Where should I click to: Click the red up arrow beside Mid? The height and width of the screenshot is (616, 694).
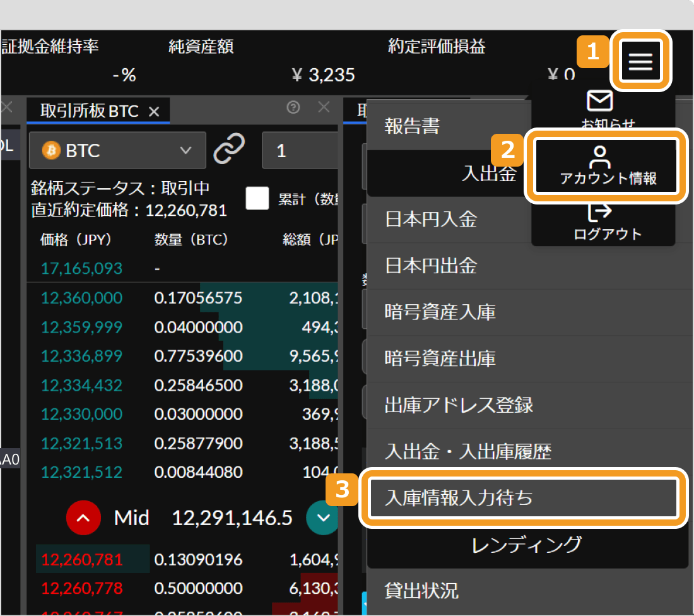pyautogui.click(x=83, y=518)
